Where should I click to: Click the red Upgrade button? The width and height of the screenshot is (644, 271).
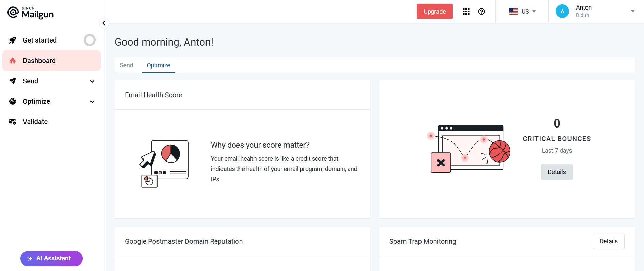[434, 12]
